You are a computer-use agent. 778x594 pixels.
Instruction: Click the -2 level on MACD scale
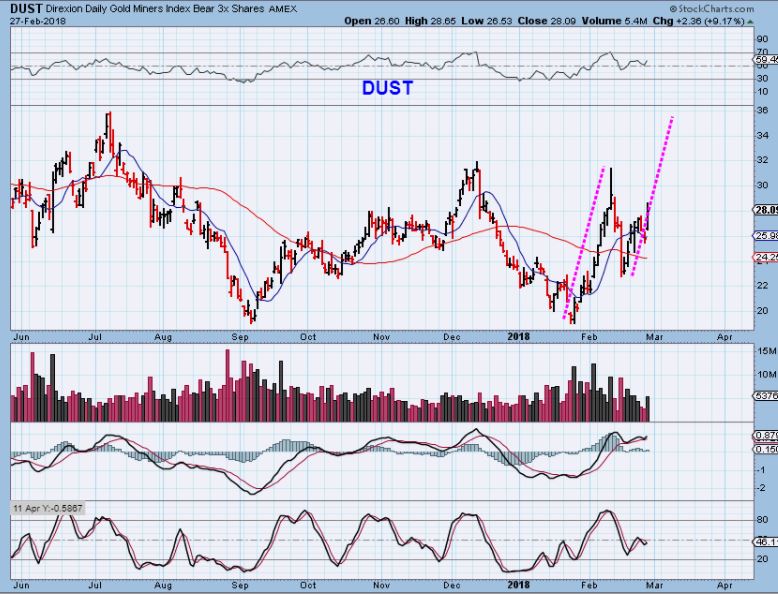point(761,488)
